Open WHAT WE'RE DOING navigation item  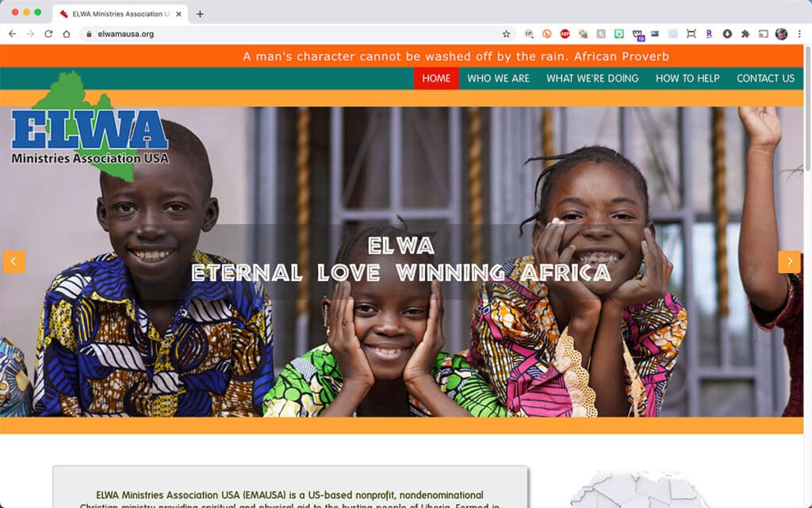(592, 79)
